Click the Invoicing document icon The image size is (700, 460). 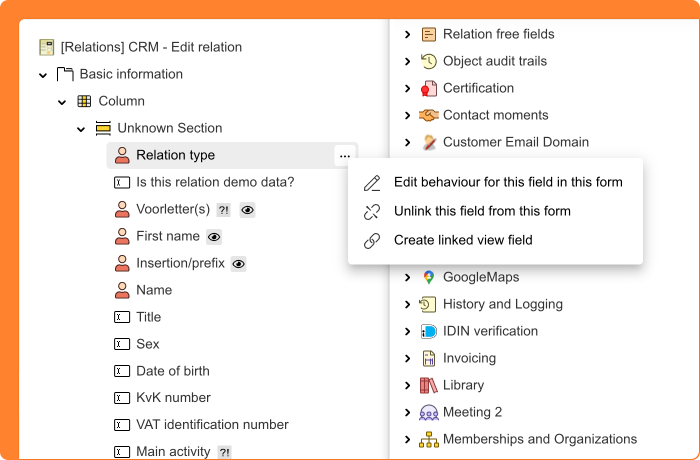(x=428, y=358)
